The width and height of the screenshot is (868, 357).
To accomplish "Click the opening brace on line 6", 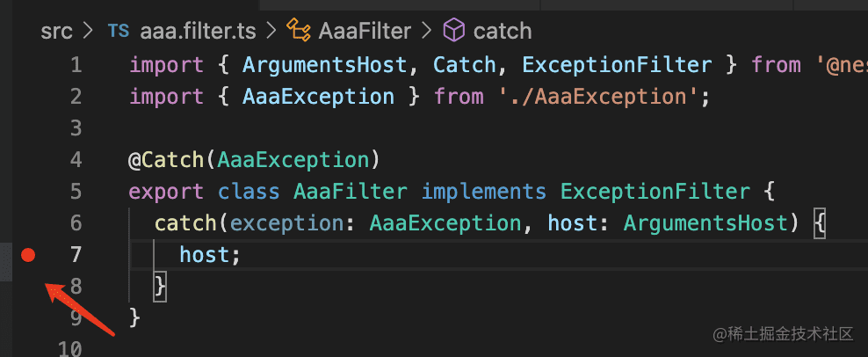I will pyautogui.click(x=820, y=224).
